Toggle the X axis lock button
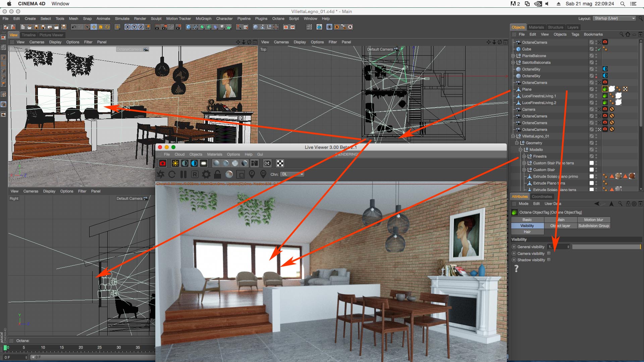Screen dimensions: 644x362 [x=127, y=27]
